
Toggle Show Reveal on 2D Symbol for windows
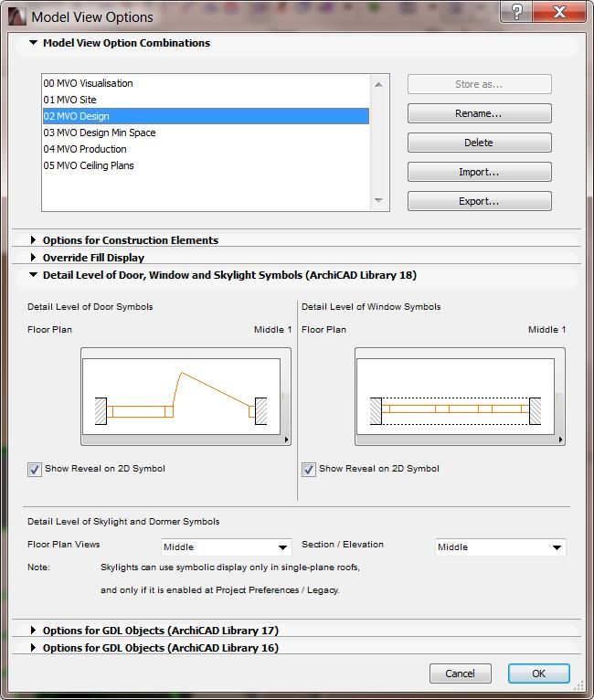tap(308, 470)
